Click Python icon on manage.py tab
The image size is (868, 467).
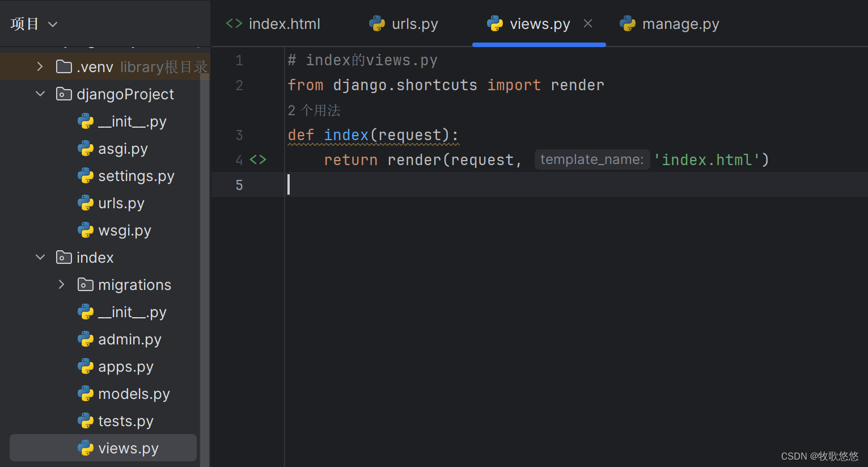tap(628, 23)
